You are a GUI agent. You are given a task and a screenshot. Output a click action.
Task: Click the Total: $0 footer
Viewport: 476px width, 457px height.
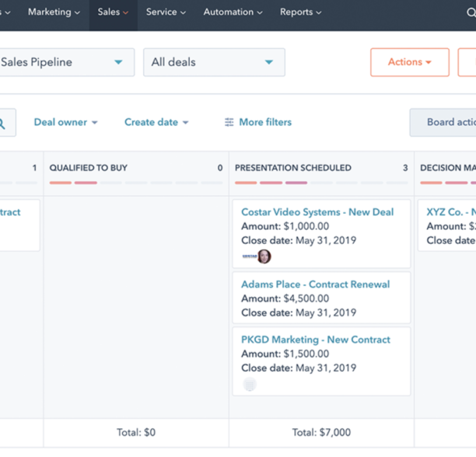pyautogui.click(x=136, y=432)
